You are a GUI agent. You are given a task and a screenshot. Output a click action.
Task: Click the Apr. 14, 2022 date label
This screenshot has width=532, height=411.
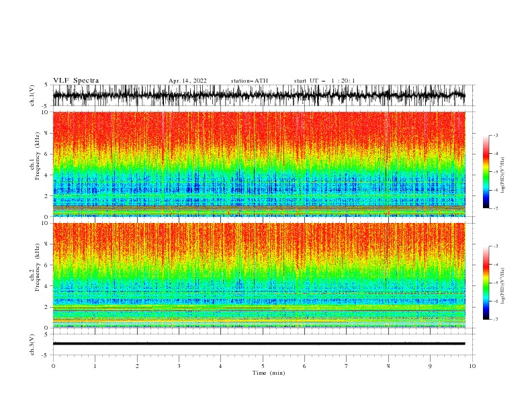(x=187, y=81)
